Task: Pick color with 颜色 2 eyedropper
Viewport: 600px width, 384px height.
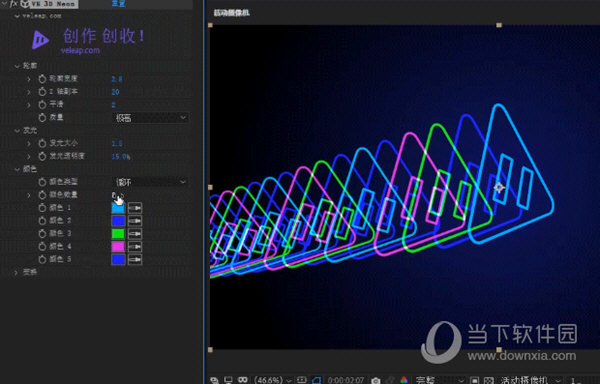Action: (135, 221)
